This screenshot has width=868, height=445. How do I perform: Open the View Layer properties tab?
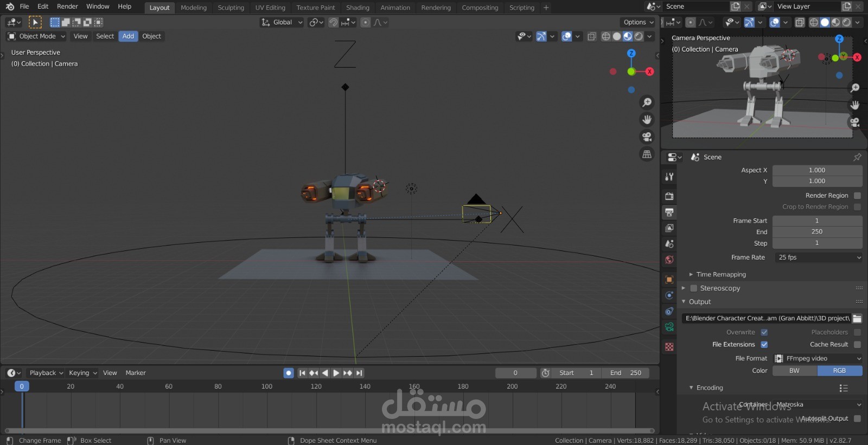(x=669, y=228)
